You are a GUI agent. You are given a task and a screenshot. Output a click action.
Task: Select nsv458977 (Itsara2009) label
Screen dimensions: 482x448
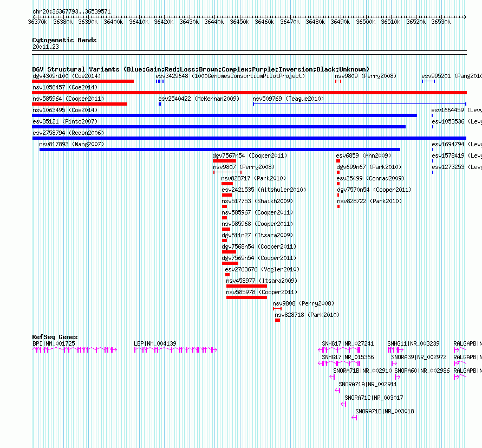[x=262, y=281]
